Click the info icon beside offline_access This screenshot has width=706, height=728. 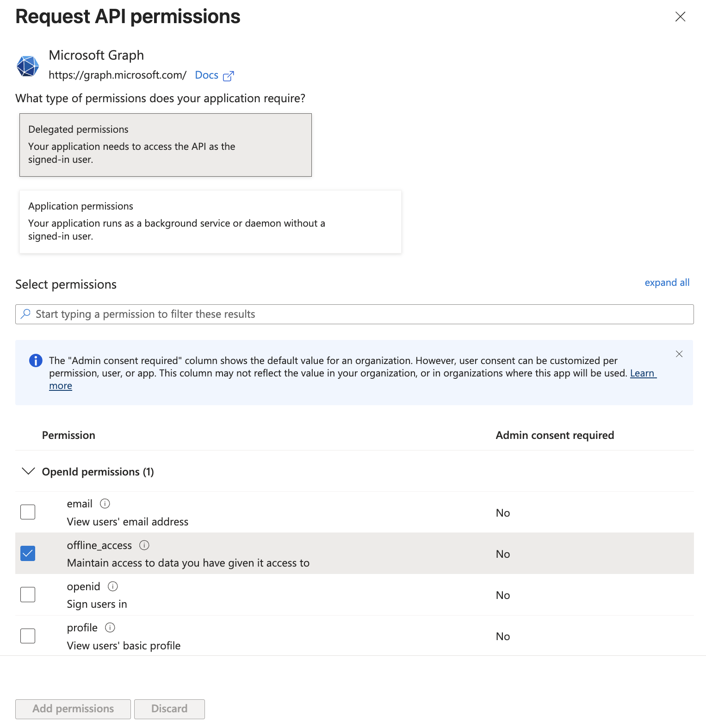tap(144, 545)
